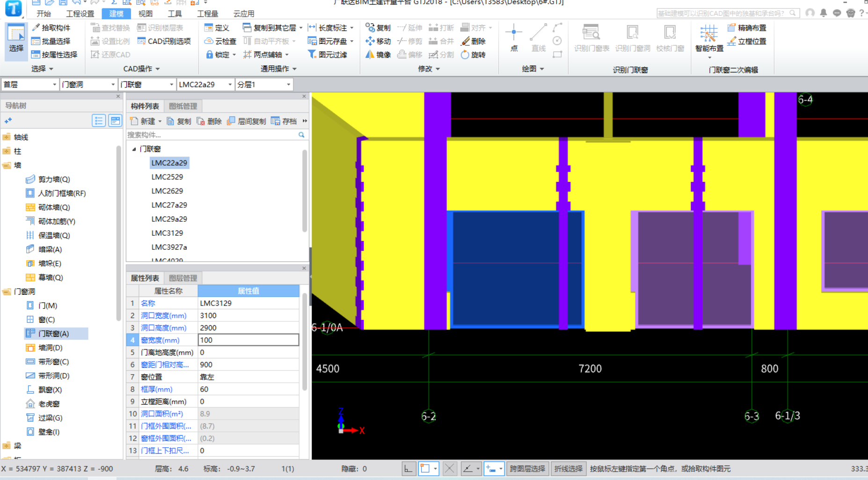Select LMC2529 in component list
Screen dimensions: 868x480
(167, 177)
